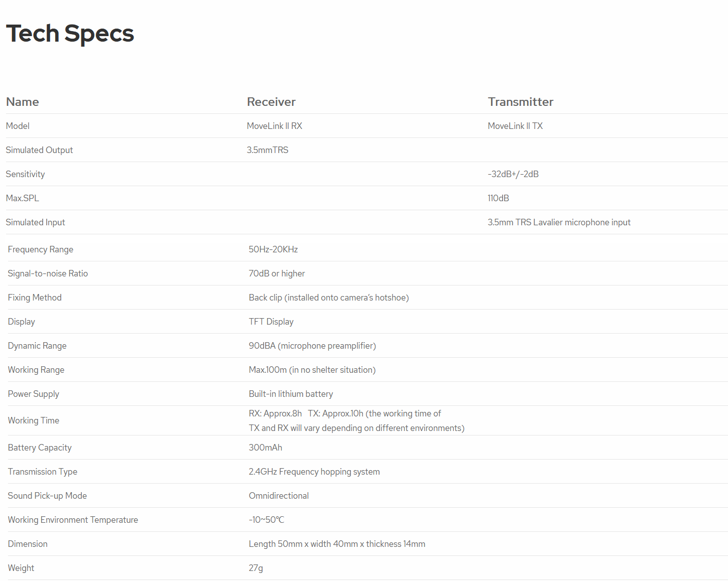Click the Name column header
728x581 pixels.
(23, 102)
